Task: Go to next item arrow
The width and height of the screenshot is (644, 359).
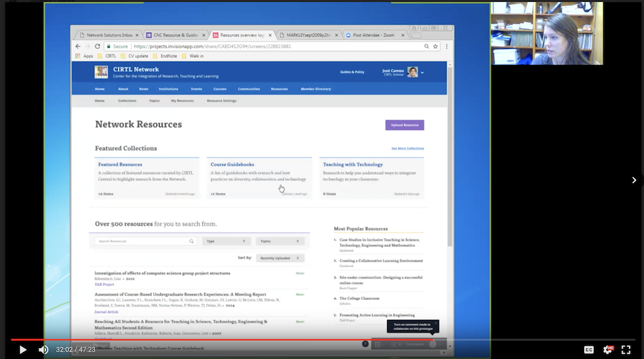Action: pyautogui.click(x=634, y=180)
